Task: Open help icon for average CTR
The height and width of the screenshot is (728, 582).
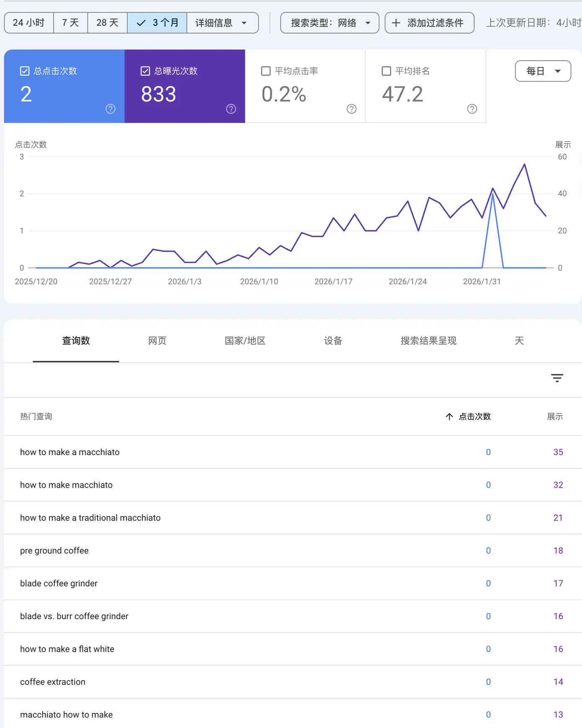Action: (352, 109)
